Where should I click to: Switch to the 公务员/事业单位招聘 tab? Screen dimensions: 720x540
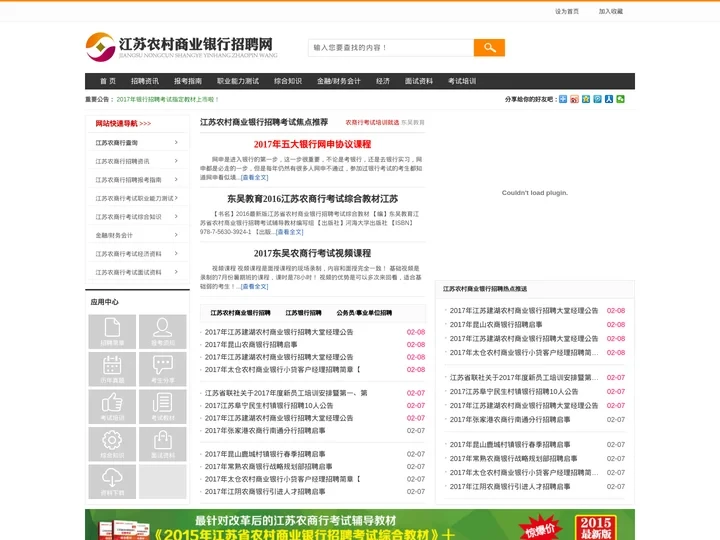point(364,313)
